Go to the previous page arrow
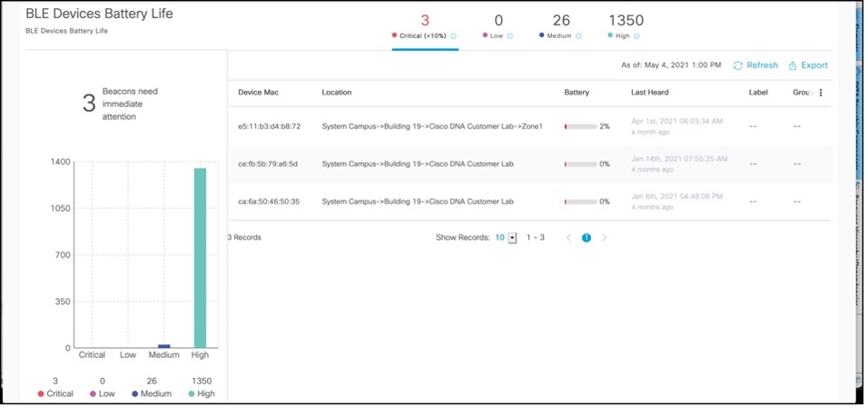Viewport: 868px width, 408px height. pos(568,238)
